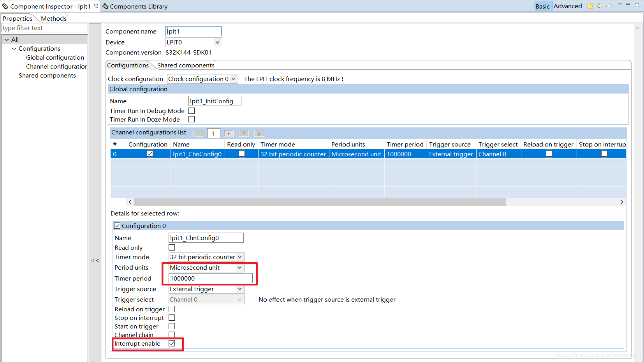644x362 pixels.
Task: Select the Configurations tab
Action: click(x=128, y=65)
